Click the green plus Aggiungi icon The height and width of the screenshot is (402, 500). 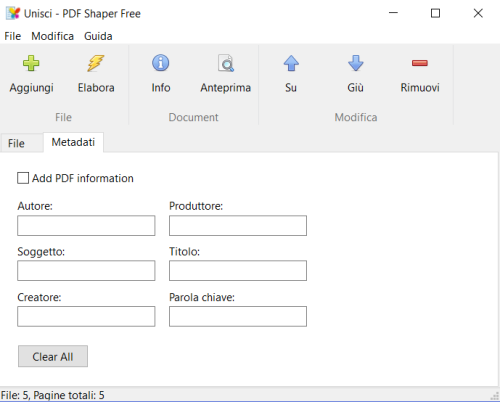tap(31, 63)
